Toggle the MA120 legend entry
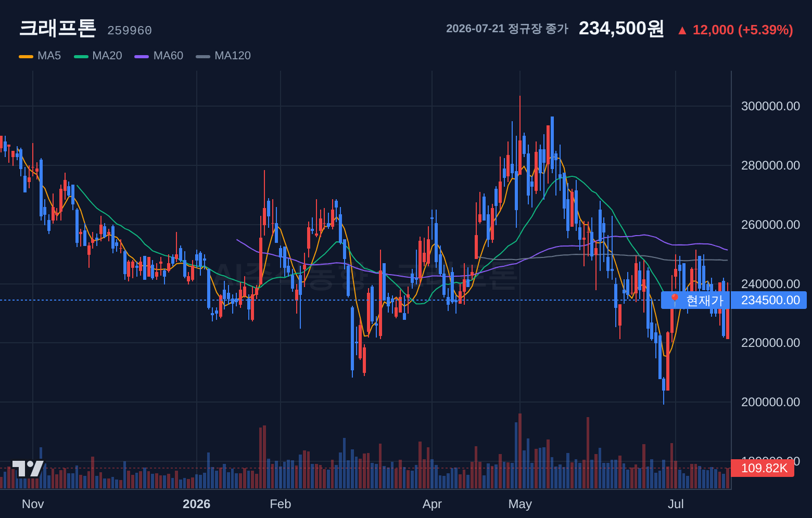This screenshot has height=518, width=812. click(x=223, y=56)
